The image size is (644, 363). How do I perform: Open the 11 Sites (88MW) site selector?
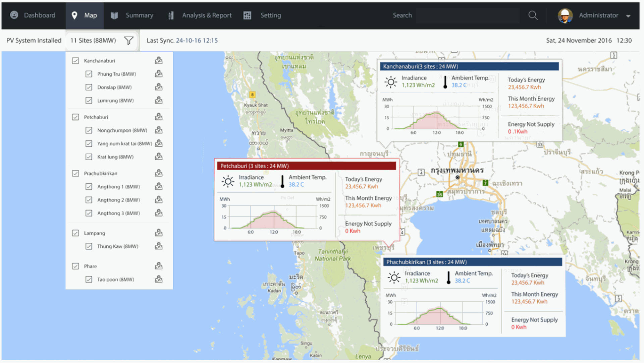pyautogui.click(x=93, y=40)
